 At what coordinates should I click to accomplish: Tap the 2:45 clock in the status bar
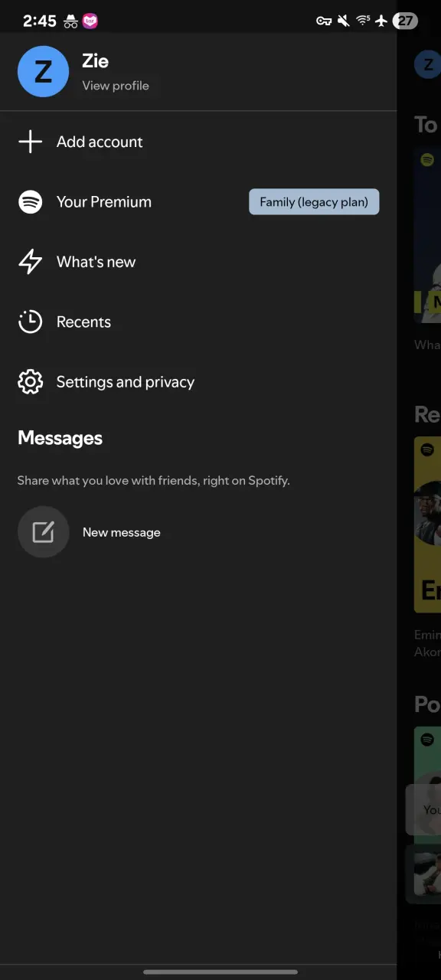40,21
